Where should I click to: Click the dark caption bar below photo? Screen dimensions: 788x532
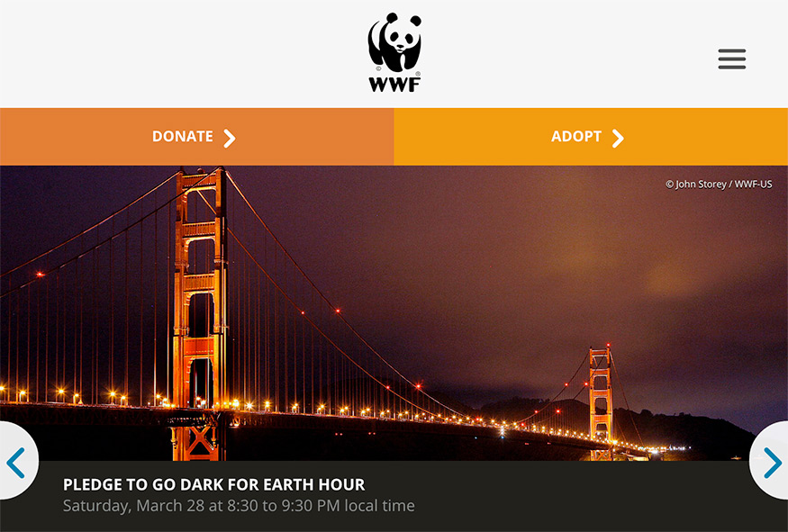[x=394, y=496]
